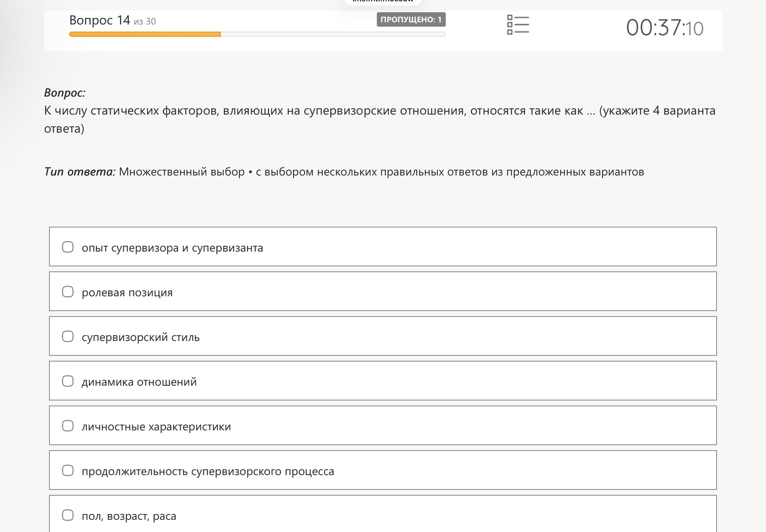Click the question text about статических факторов

click(380, 119)
